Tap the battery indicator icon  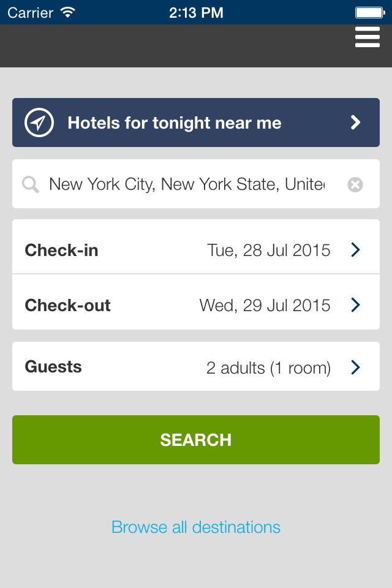pos(370,13)
